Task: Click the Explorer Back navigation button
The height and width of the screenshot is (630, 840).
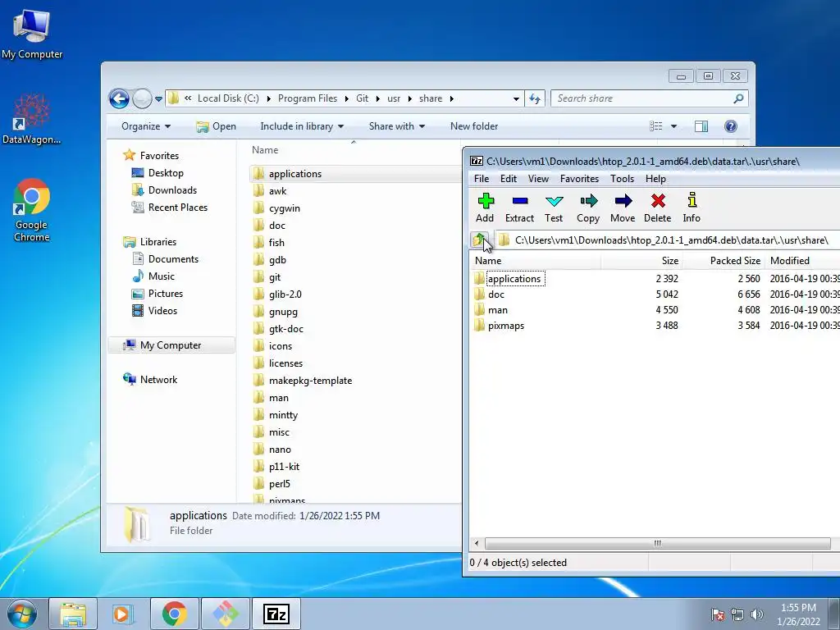Action: [119, 98]
